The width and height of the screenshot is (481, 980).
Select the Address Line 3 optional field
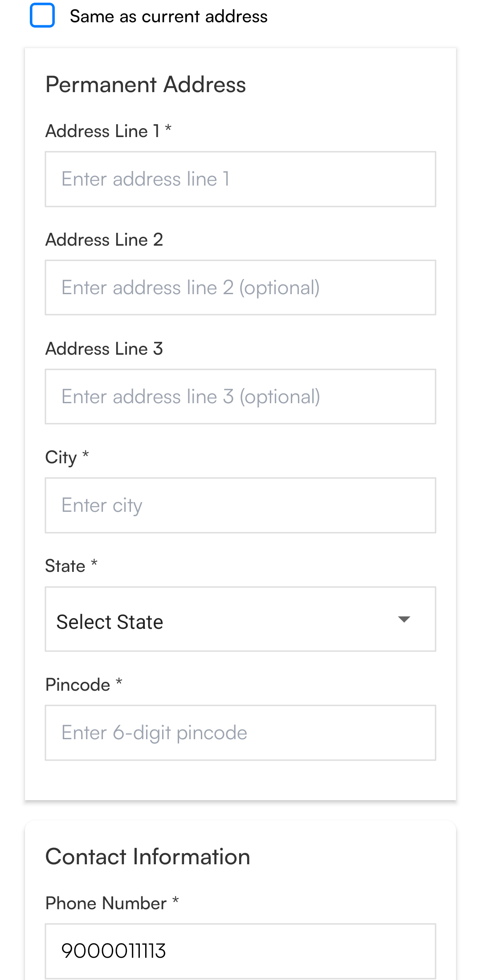tap(240, 397)
